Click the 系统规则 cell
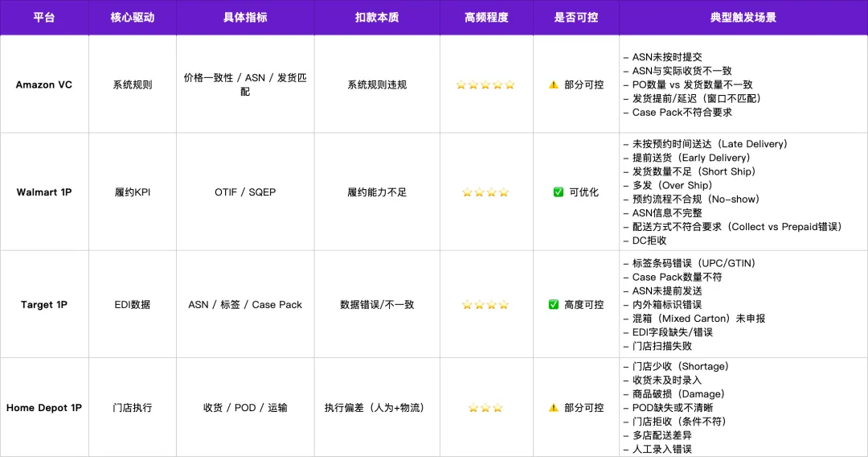This screenshot has height=457, width=868. point(133,84)
